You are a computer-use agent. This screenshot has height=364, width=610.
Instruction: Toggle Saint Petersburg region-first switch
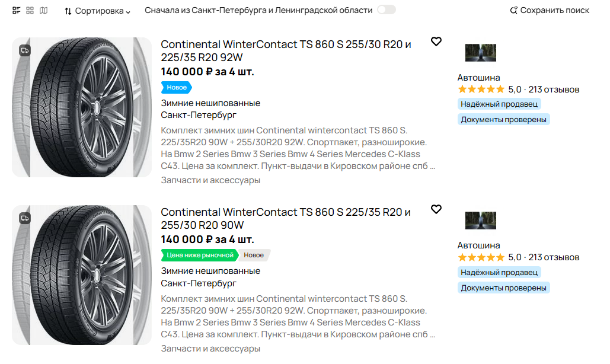point(387,10)
